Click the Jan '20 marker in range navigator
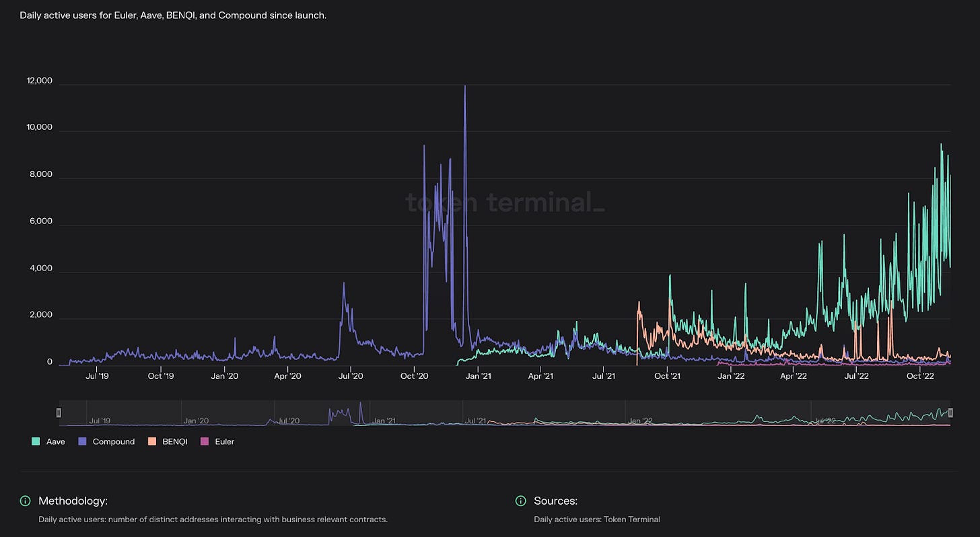Image resolution: width=980 pixels, height=537 pixels. coord(195,421)
